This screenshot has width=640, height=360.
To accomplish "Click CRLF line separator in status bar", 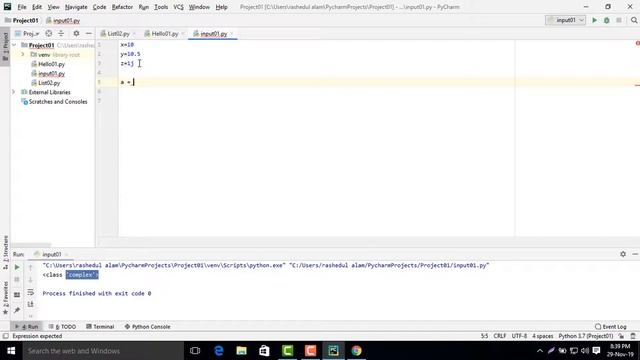I will (500, 336).
